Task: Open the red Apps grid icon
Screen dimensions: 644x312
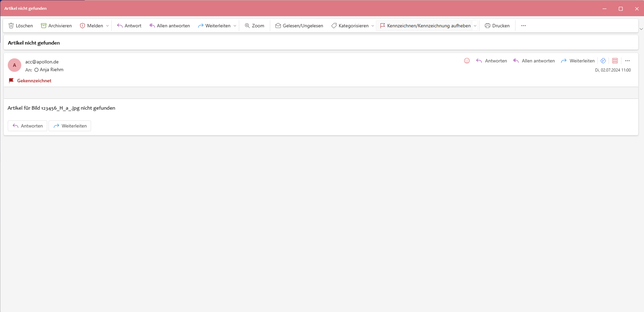Action: click(x=615, y=61)
